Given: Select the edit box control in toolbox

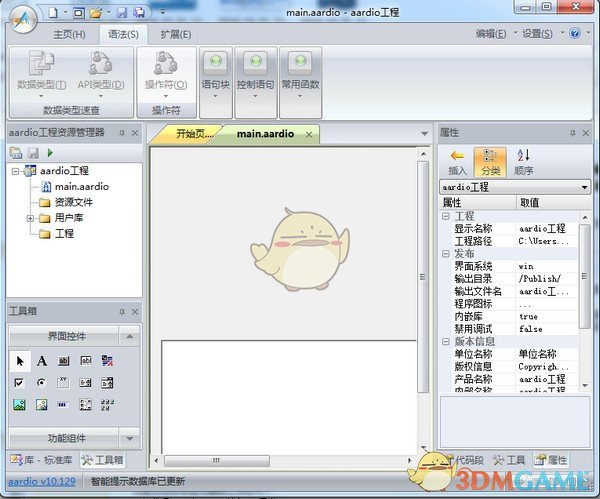Looking at the screenshot, I should tap(86, 361).
